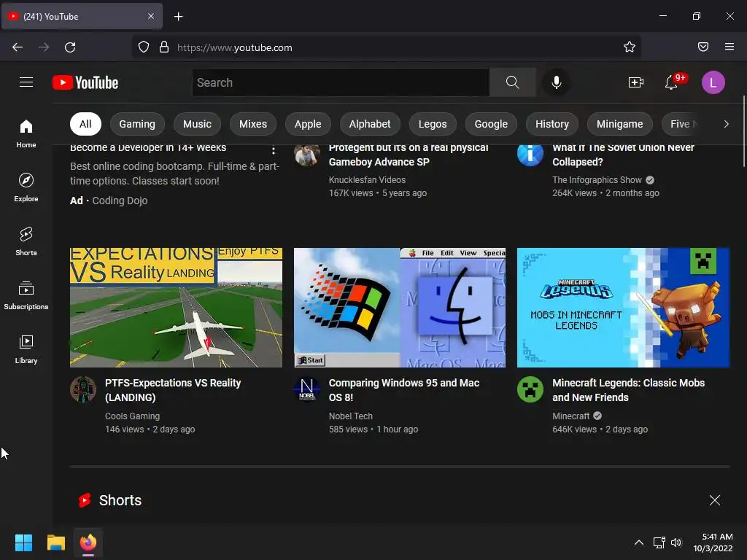Open Shorts in sidebar

(26, 241)
